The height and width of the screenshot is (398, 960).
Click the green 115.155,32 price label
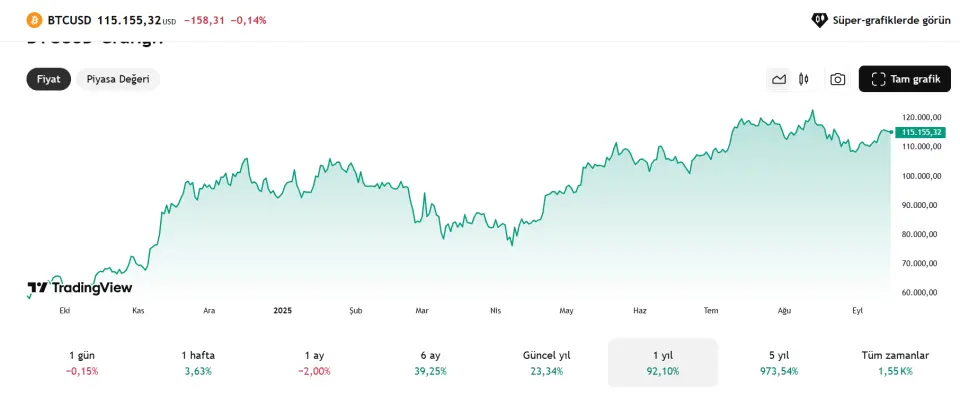(920, 132)
